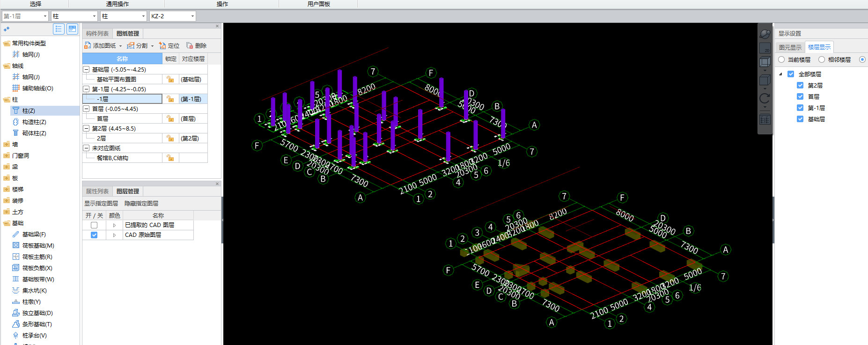Click the 添加图纸 add drawing icon

point(88,45)
